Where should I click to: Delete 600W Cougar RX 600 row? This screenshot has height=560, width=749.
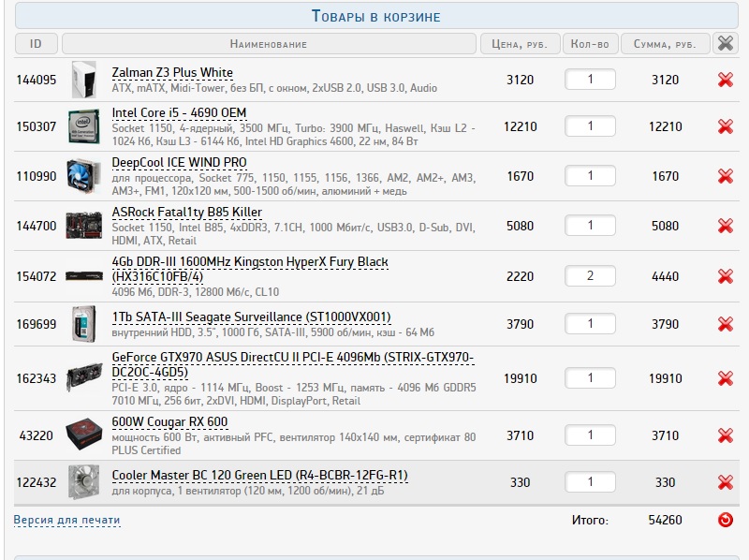click(725, 435)
